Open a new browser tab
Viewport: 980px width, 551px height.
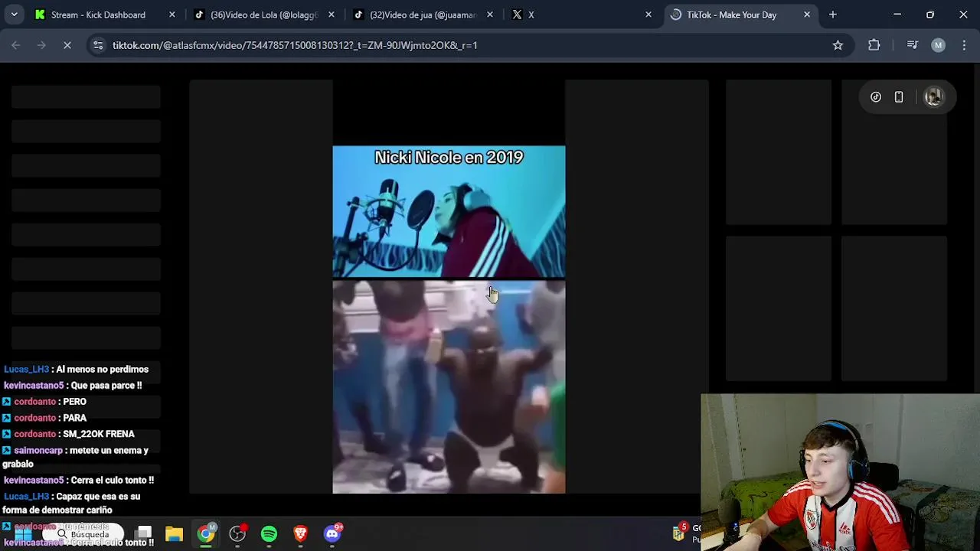pyautogui.click(x=833, y=15)
